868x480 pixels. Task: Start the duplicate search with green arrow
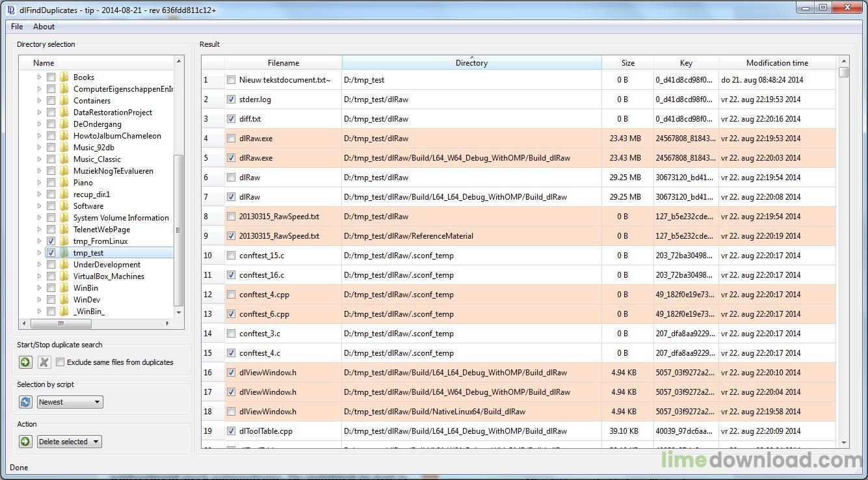25,362
